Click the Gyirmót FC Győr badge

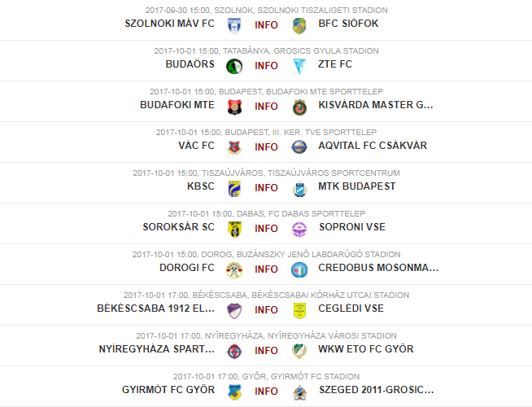point(234,392)
